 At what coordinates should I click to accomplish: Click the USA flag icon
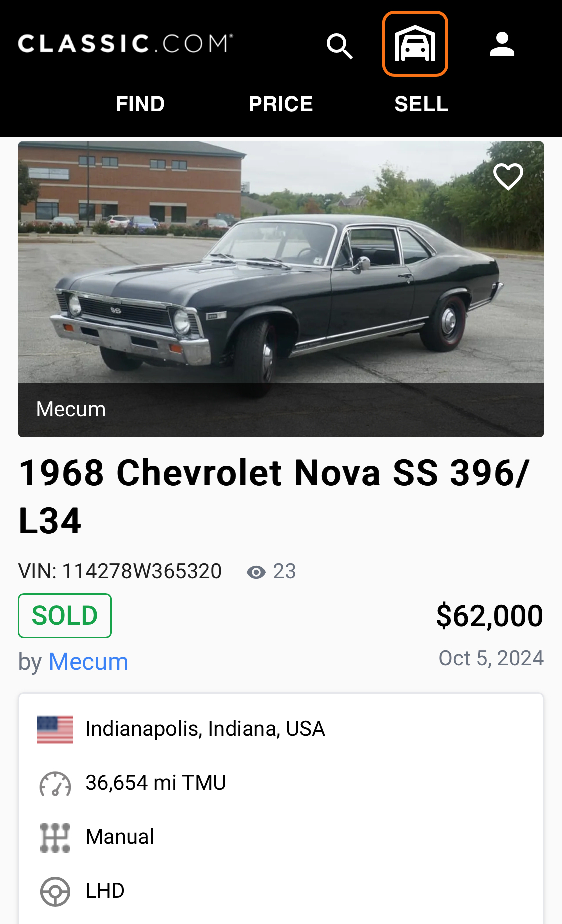(55, 729)
